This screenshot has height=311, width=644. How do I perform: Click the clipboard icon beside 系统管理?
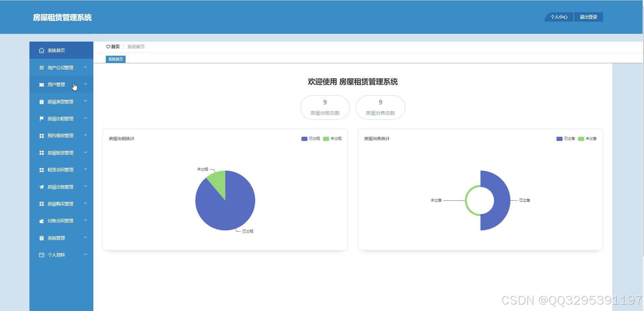[x=42, y=238]
